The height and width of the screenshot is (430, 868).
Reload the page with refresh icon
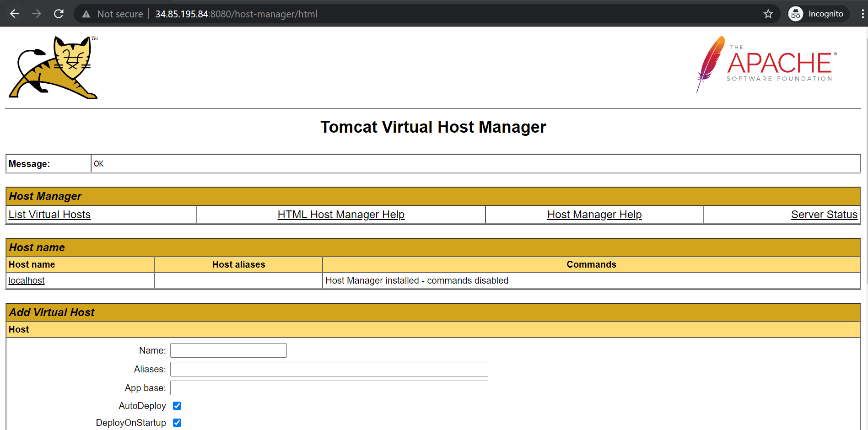point(59,14)
